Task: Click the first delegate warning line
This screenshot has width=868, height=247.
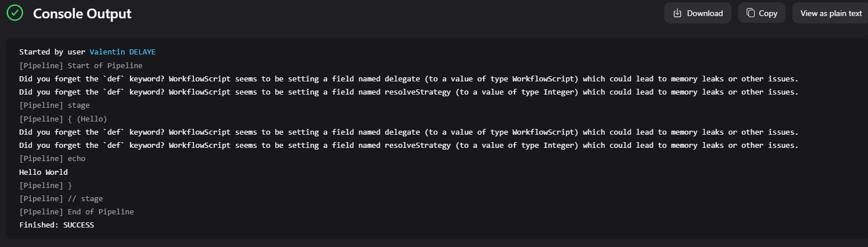Action: tap(408, 79)
